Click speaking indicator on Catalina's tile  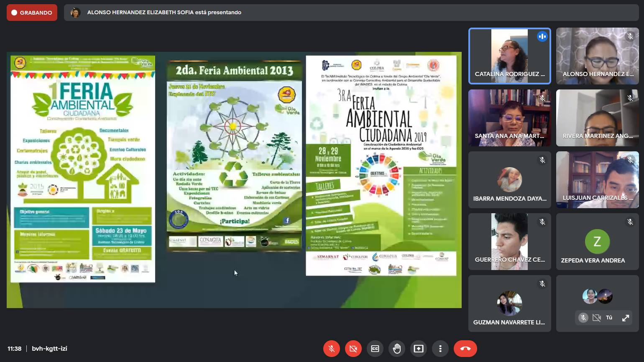tap(542, 36)
